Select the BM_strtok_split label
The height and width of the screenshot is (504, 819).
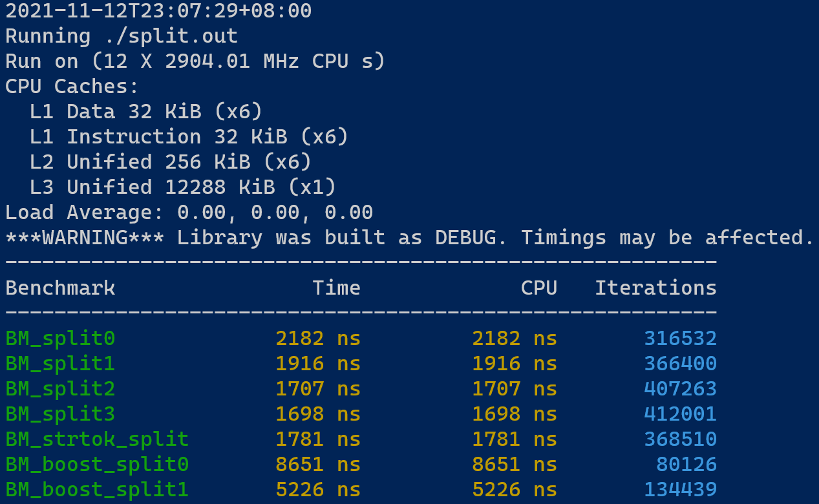[x=97, y=439]
